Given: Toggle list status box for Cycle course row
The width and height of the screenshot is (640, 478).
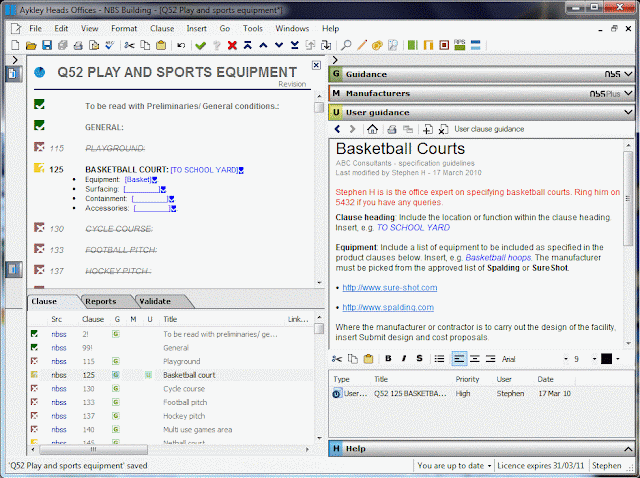Looking at the screenshot, I should [x=34, y=388].
